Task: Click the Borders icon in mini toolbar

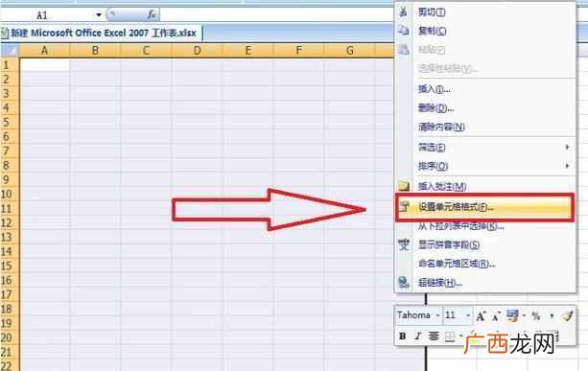Action: pyautogui.click(x=450, y=336)
